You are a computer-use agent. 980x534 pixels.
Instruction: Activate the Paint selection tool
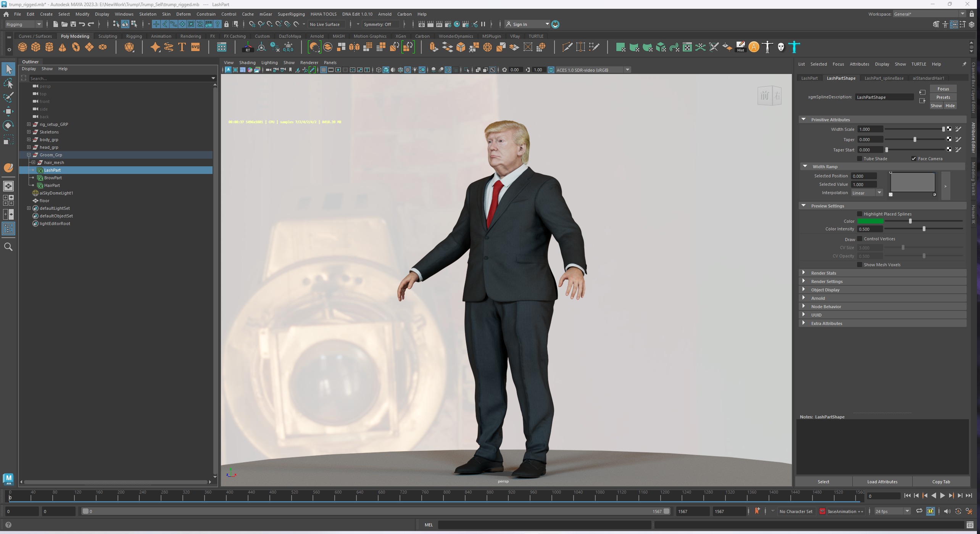click(8, 97)
